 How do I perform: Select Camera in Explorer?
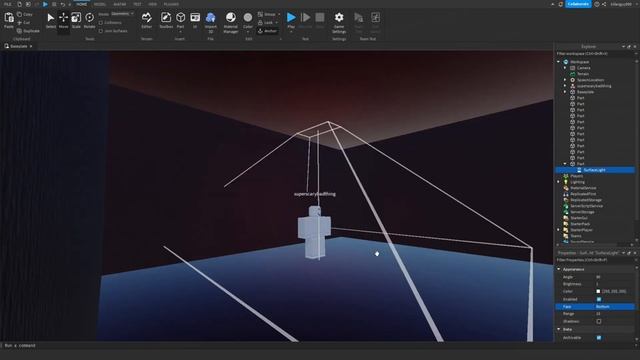click(583, 68)
